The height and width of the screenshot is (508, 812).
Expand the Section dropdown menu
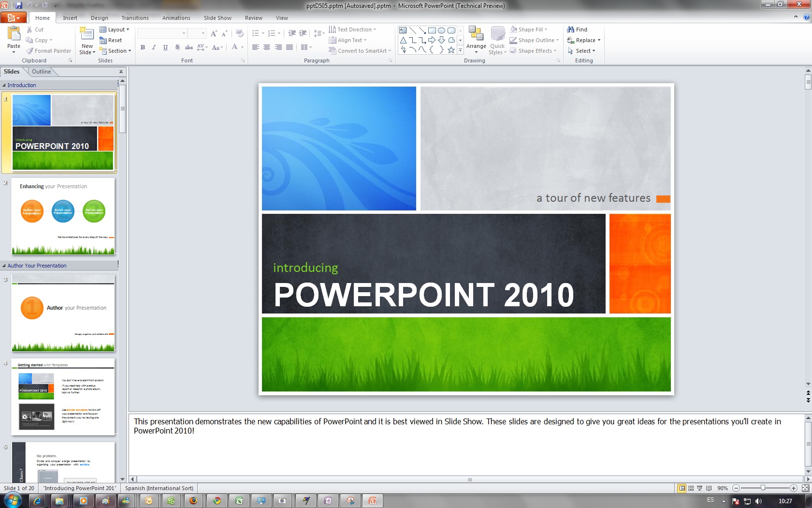coord(116,51)
